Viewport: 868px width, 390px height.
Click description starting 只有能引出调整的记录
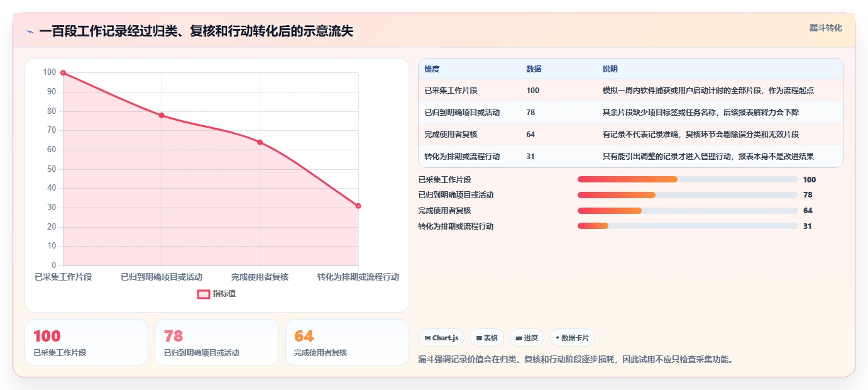(x=708, y=157)
